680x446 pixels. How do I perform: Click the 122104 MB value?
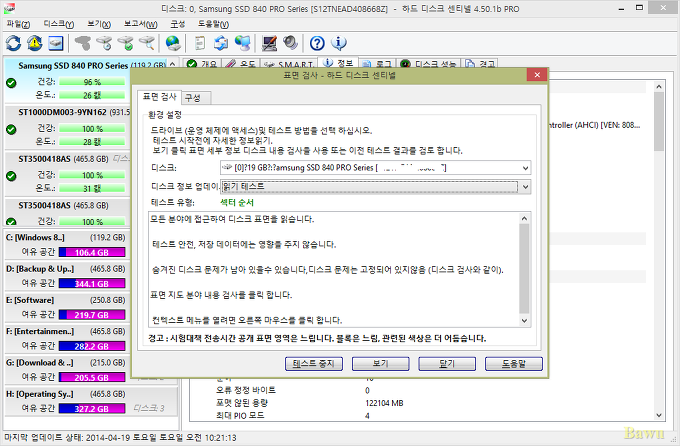[384, 403]
